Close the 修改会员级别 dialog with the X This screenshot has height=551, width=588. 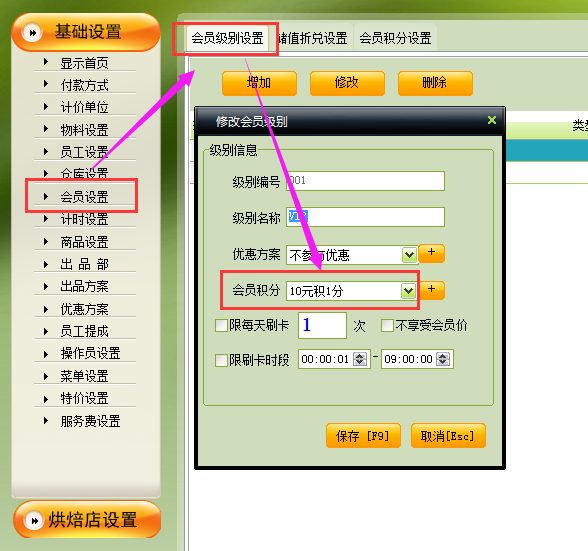click(x=492, y=120)
